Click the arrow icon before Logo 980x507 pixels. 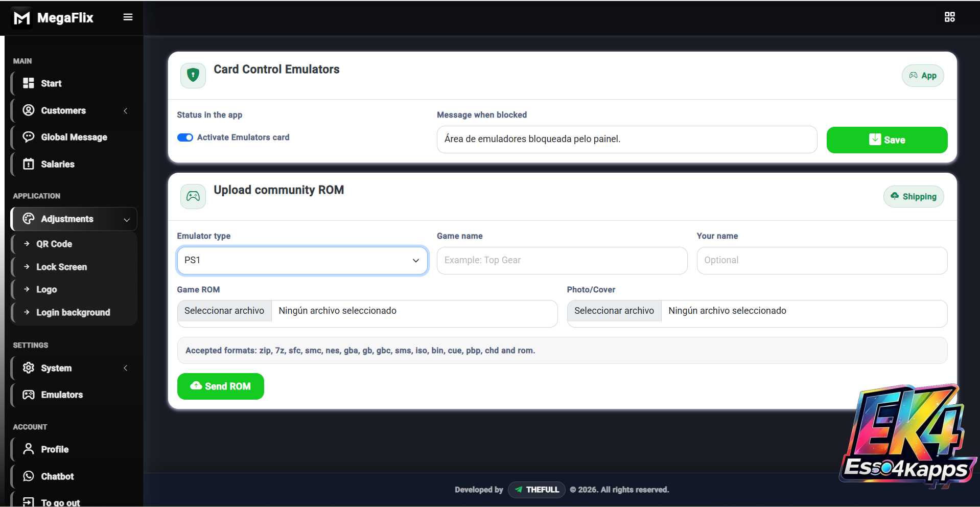[27, 289]
